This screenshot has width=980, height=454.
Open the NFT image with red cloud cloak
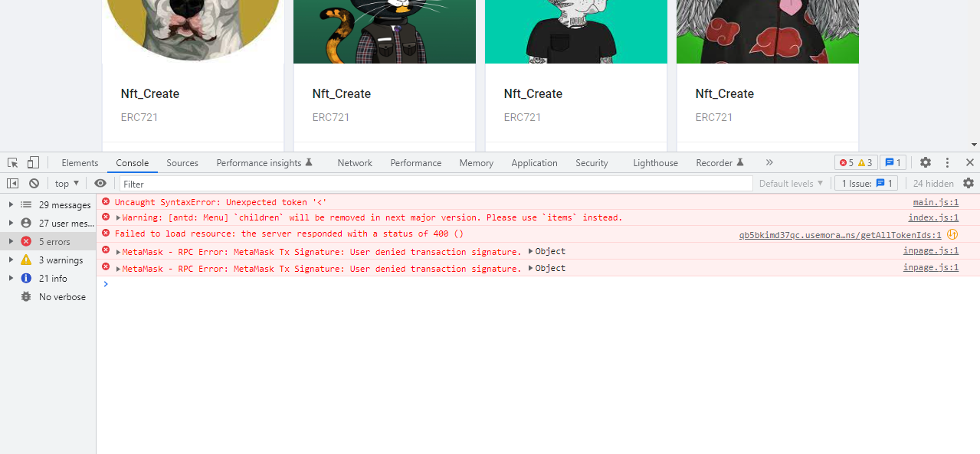(768, 31)
